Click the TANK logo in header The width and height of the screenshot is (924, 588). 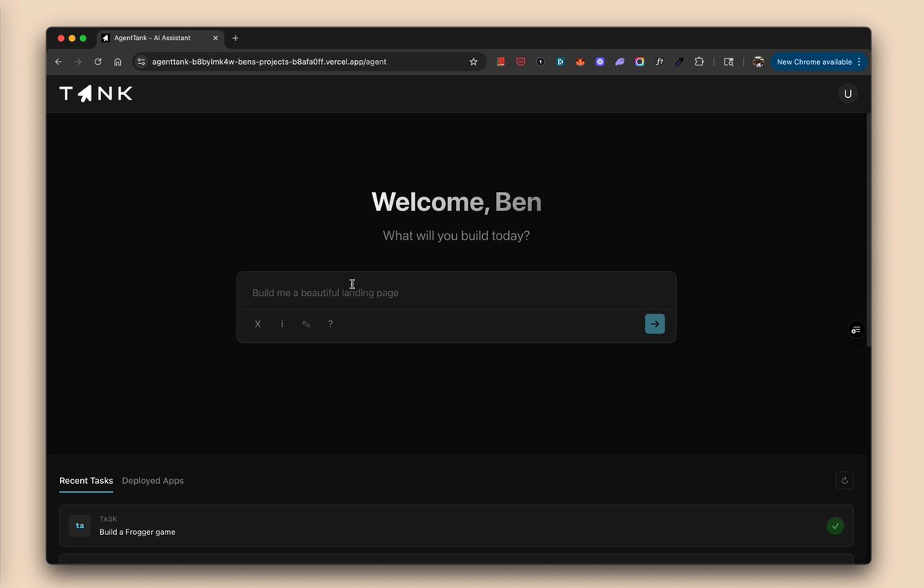pos(96,93)
